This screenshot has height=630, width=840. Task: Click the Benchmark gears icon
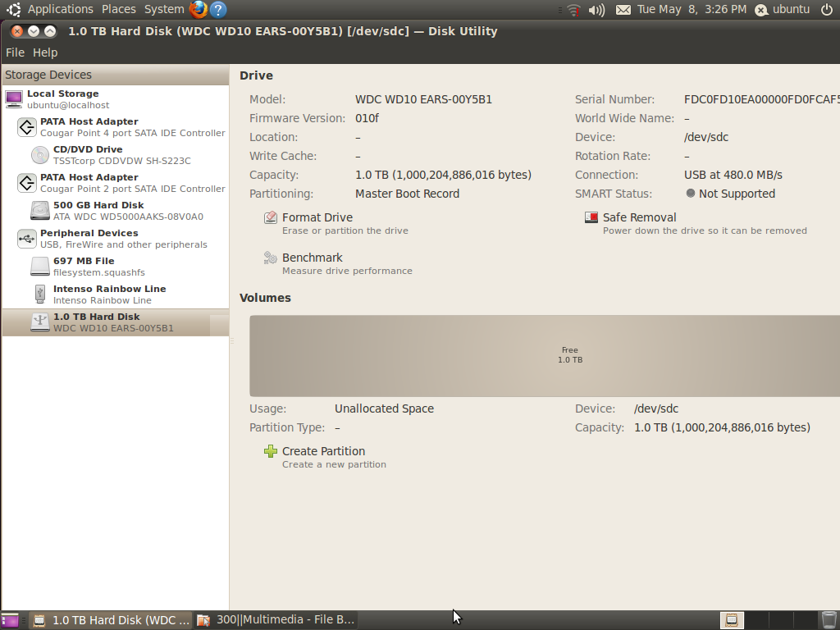271,258
